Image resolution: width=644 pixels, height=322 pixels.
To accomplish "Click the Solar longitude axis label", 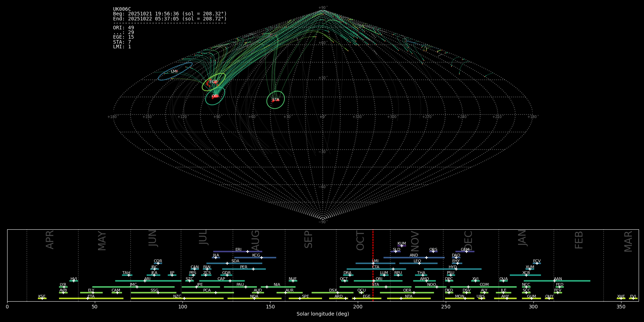I will pos(323,314).
